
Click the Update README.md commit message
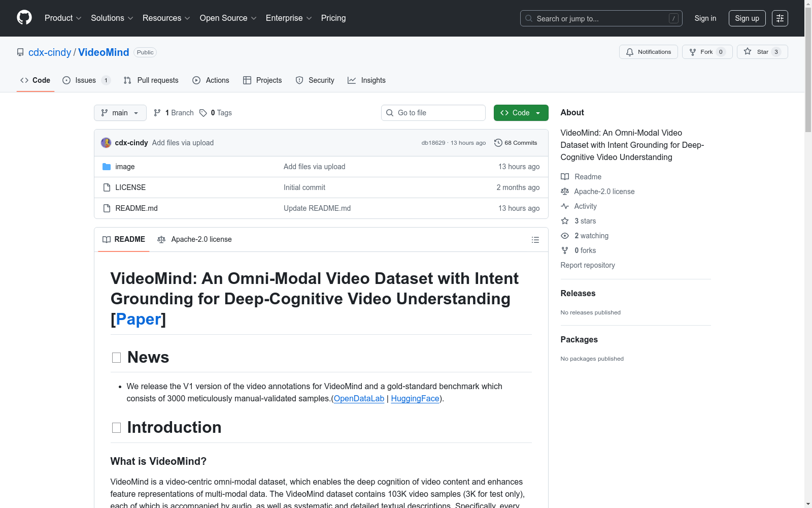coord(317,208)
